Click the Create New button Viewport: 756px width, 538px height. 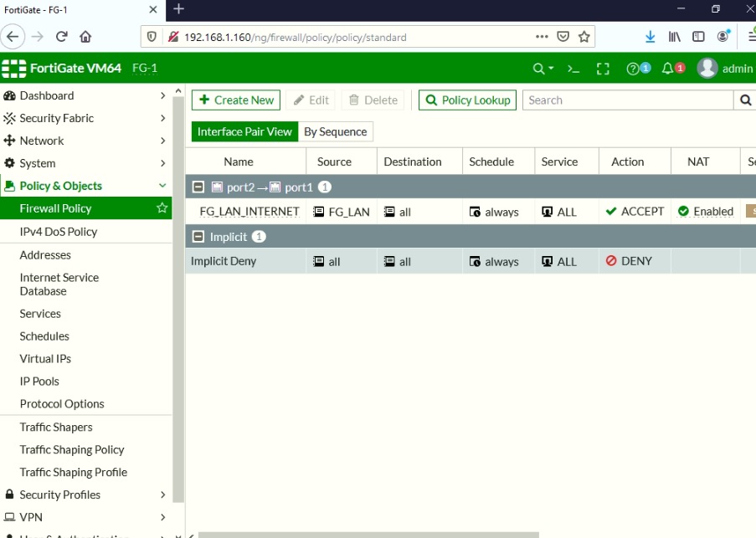(235, 100)
